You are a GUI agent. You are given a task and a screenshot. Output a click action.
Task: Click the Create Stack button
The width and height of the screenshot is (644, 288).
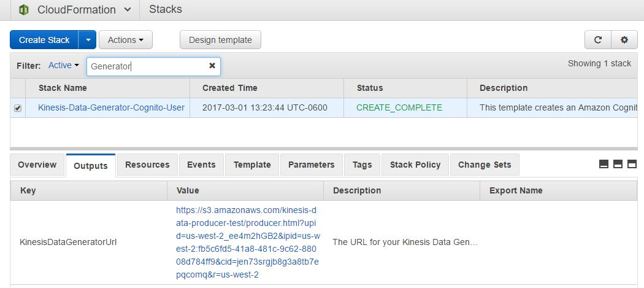click(44, 40)
